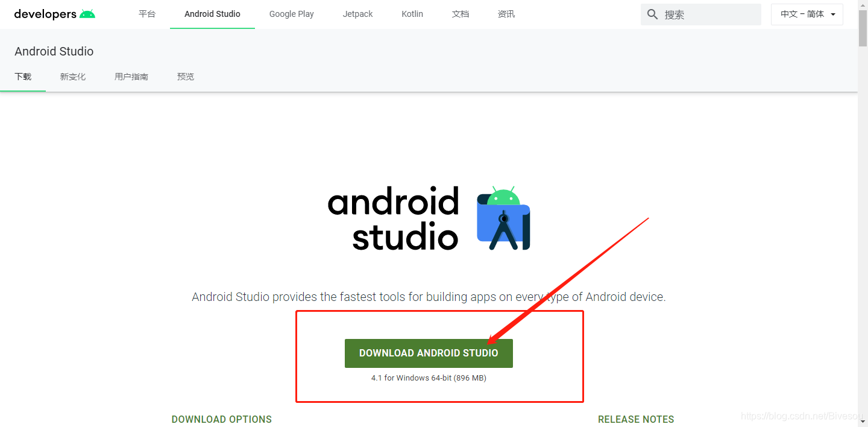Click the Android developers logo
The image size is (868, 427).
point(54,14)
